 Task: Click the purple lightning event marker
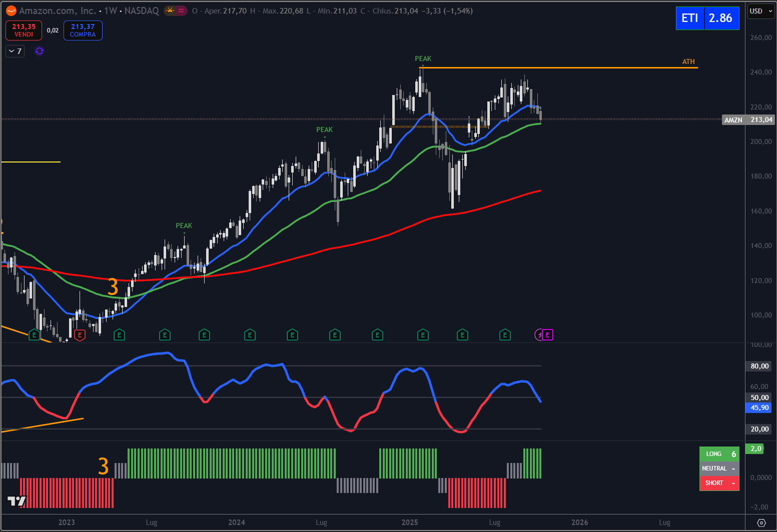539,335
